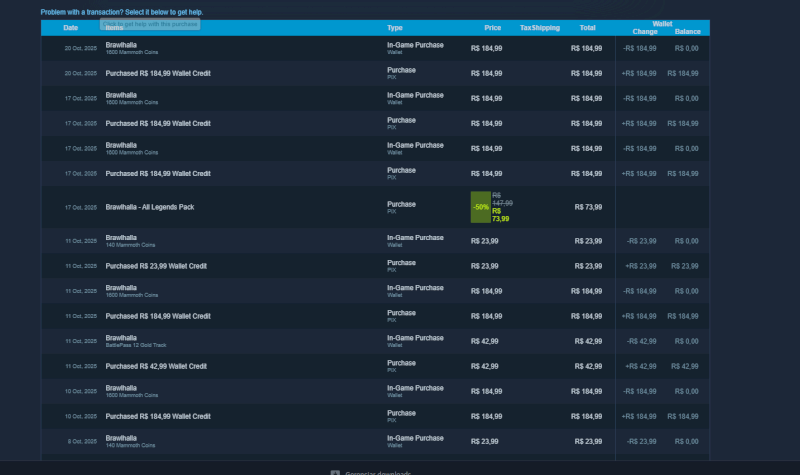Open the 10 Oct R$ 184,99 Wallet Credit row

tap(158, 416)
